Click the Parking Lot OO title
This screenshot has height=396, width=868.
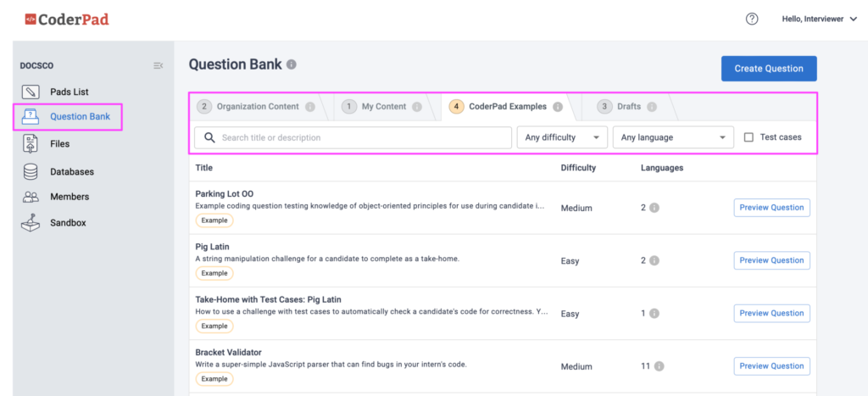click(224, 194)
